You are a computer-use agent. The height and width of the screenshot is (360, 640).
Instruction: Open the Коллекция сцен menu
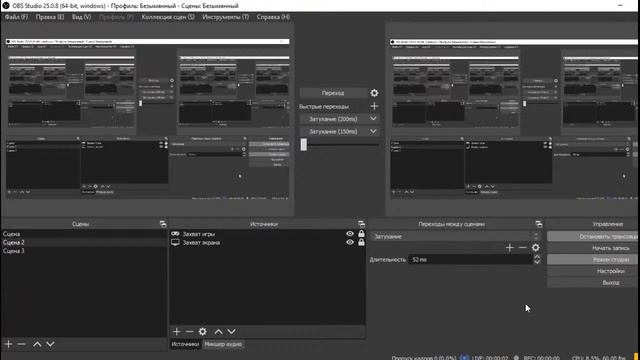pyautogui.click(x=168, y=17)
